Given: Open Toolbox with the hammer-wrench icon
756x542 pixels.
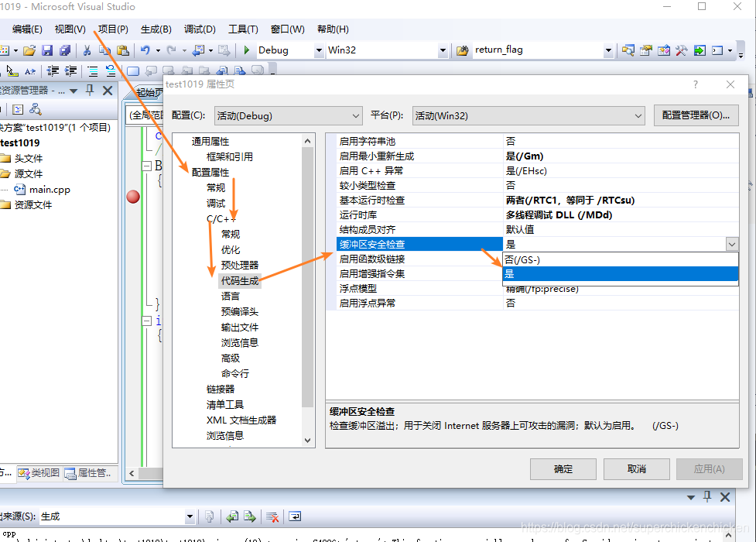Looking at the screenshot, I should coord(681,50).
